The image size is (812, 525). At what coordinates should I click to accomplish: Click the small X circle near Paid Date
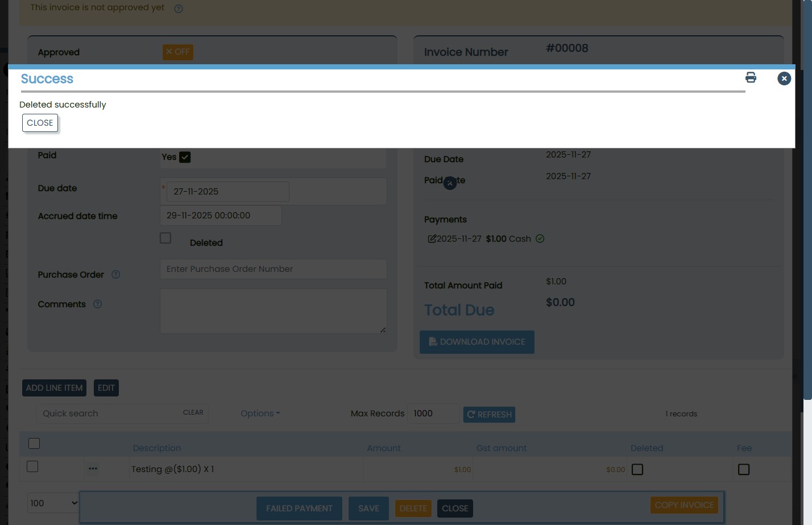click(x=450, y=183)
